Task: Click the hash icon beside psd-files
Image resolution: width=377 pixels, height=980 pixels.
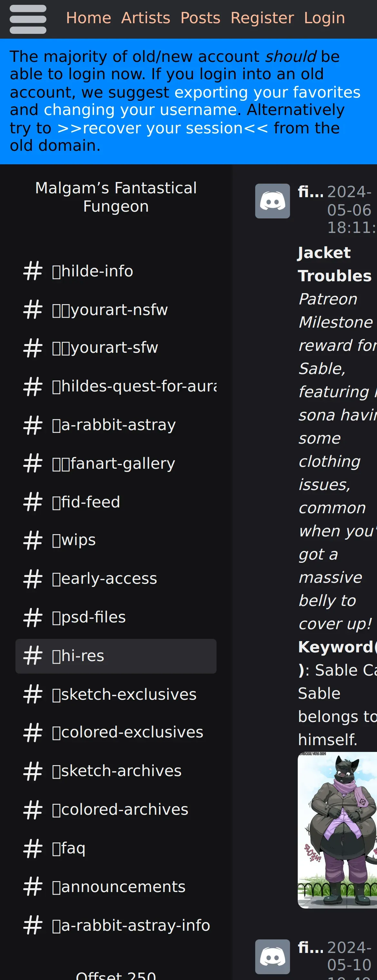Action: [33, 617]
